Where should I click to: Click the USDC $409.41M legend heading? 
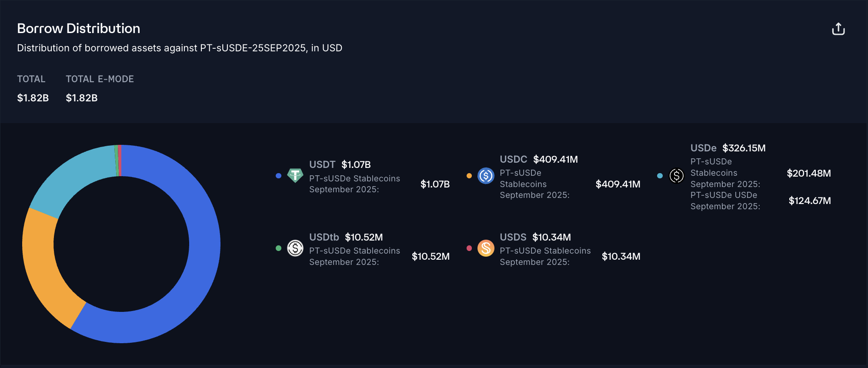(x=538, y=159)
